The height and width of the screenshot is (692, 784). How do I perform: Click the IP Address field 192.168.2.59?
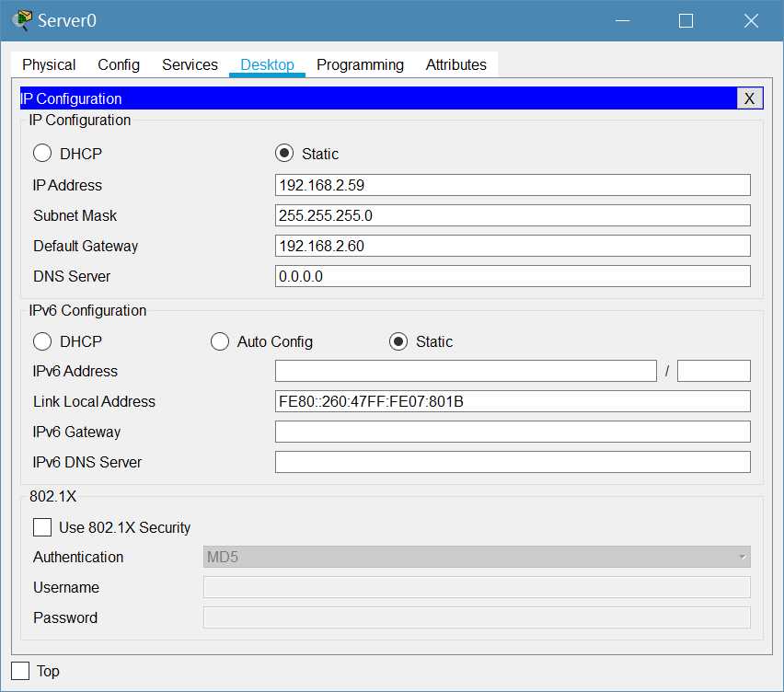pos(513,185)
